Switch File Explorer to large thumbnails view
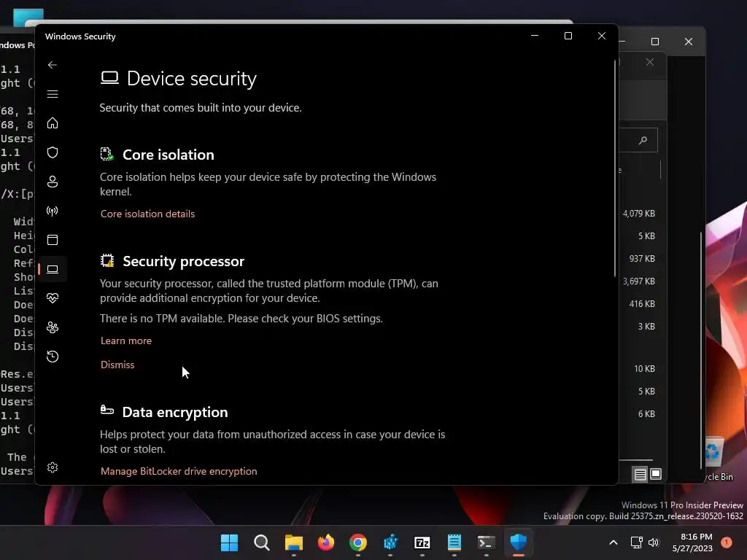The image size is (747, 560). click(x=656, y=474)
